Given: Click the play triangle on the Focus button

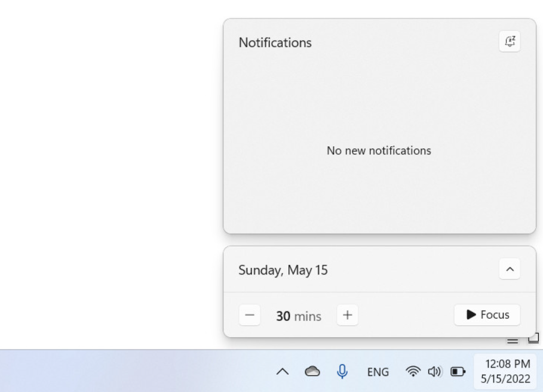Looking at the screenshot, I should [471, 314].
